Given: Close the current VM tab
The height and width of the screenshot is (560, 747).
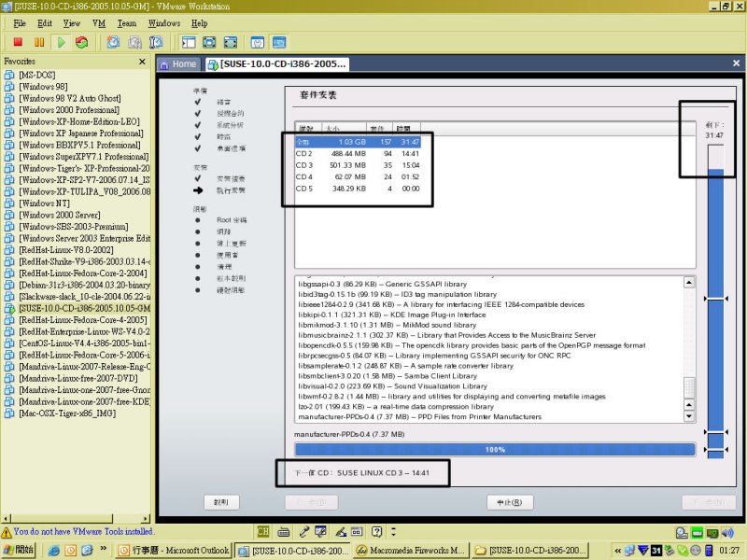Looking at the screenshot, I should pyautogui.click(x=736, y=63).
